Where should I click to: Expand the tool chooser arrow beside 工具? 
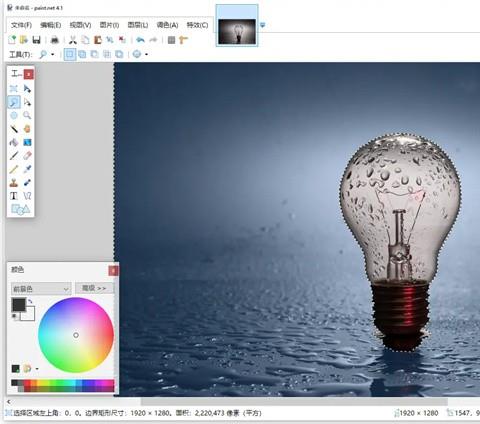tap(53, 54)
